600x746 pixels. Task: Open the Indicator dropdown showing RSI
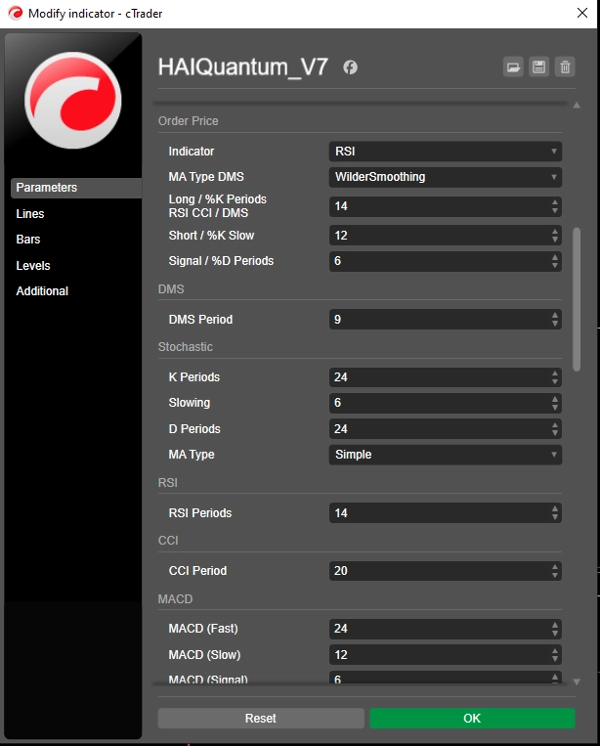tap(445, 151)
